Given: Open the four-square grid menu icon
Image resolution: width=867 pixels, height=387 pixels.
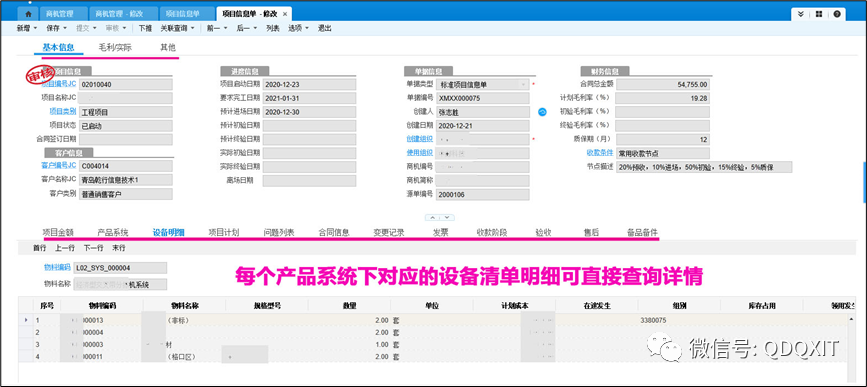Looking at the screenshot, I should coord(819,14).
